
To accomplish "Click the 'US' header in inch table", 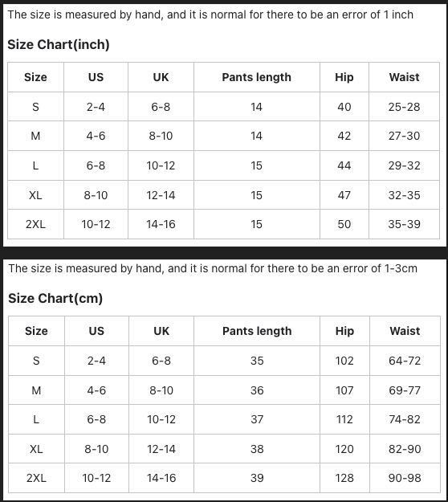I will click(x=96, y=77).
